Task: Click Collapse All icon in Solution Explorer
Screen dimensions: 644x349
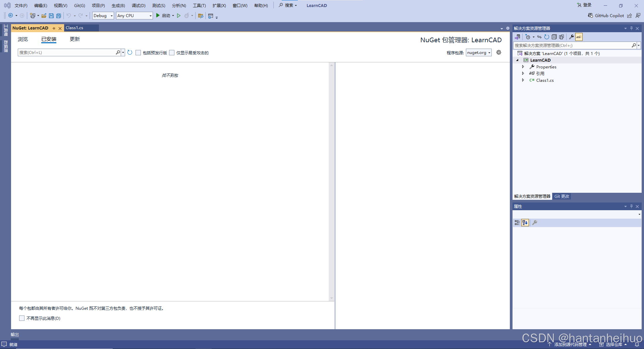Action: (x=554, y=37)
